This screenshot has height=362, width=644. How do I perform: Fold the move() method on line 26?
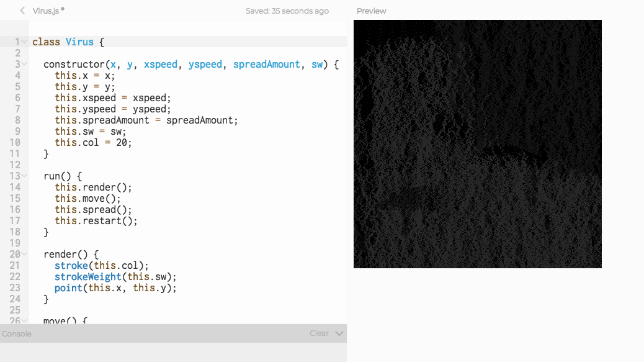click(24, 321)
